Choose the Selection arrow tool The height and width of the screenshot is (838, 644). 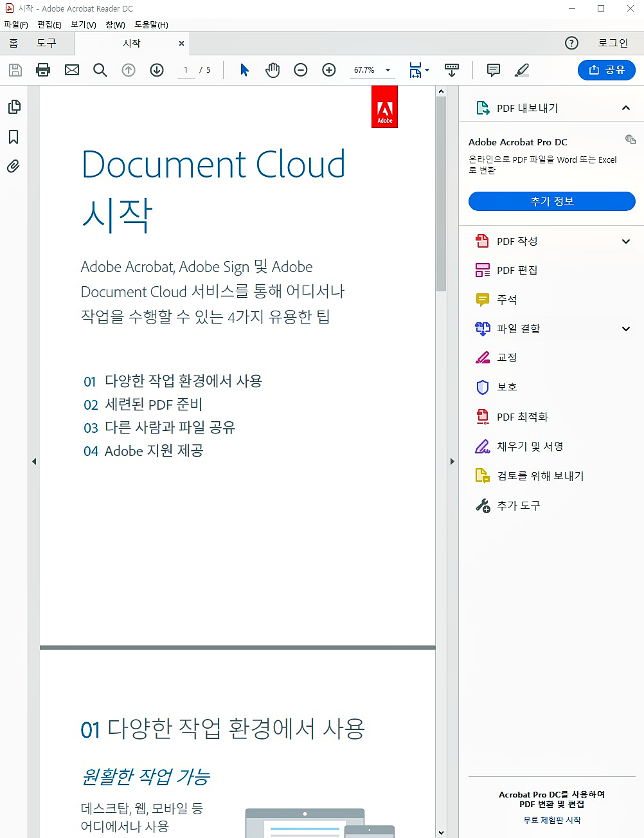[244, 70]
